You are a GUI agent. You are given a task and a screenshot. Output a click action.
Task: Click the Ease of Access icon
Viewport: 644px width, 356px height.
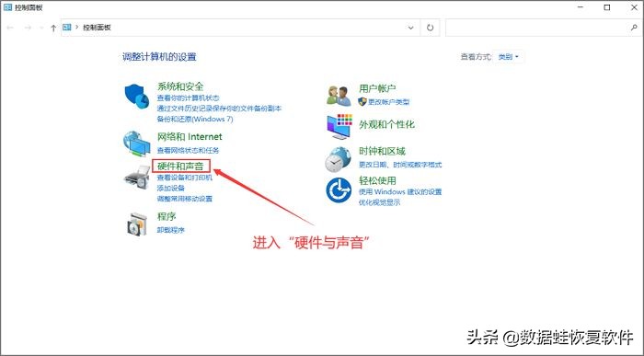tap(339, 190)
